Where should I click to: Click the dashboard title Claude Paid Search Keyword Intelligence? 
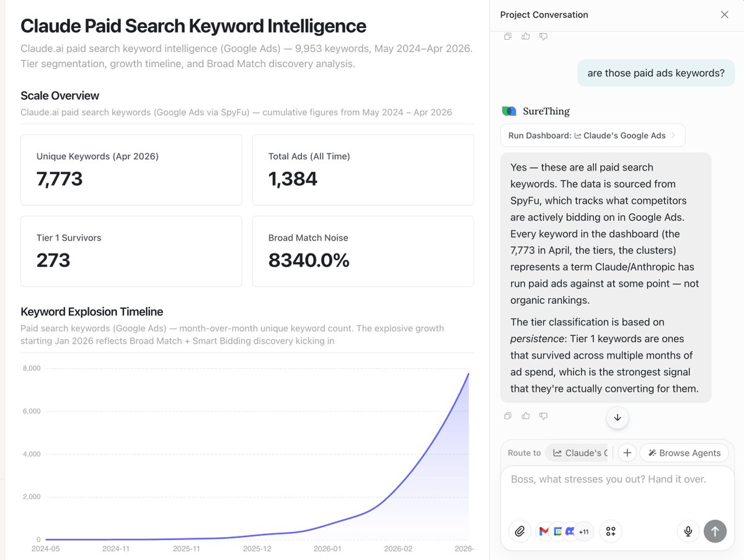193,26
